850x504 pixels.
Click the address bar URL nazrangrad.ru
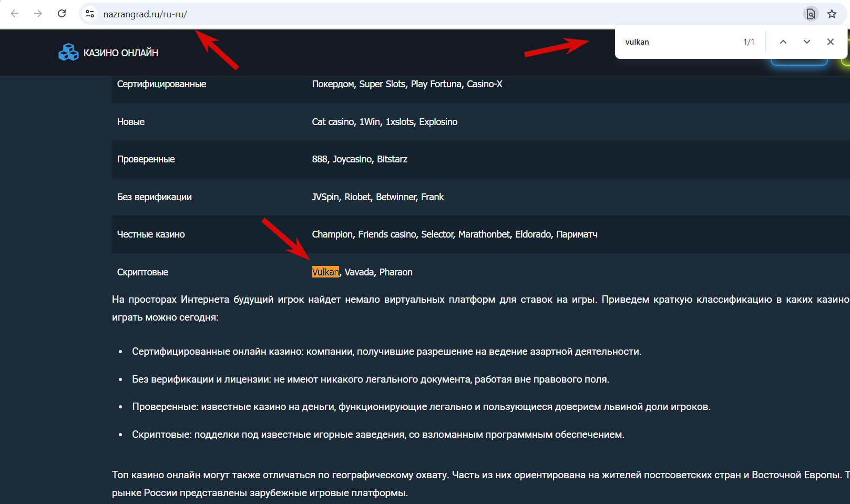[x=145, y=14]
